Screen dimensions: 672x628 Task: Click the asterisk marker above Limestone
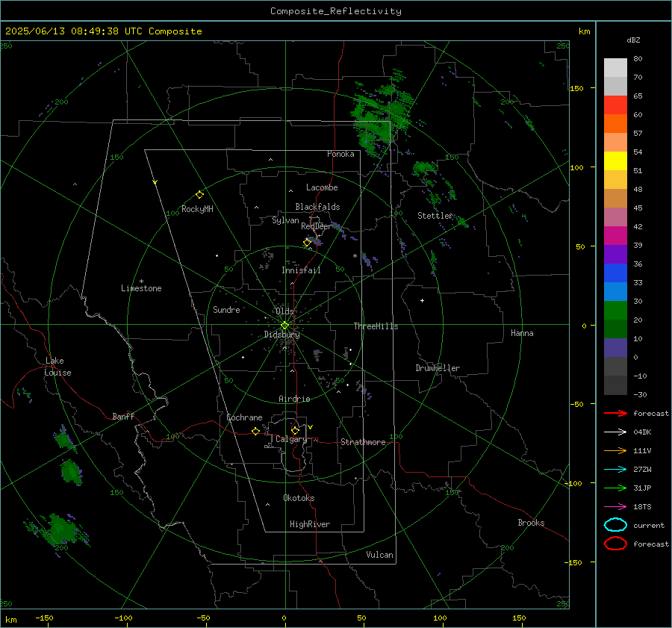click(141, 282)
